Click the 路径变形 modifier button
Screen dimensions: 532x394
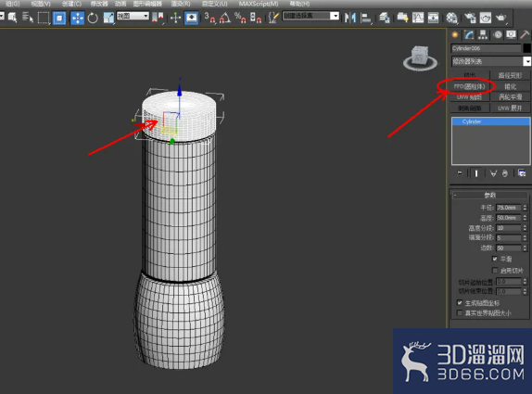click(510, 75)
